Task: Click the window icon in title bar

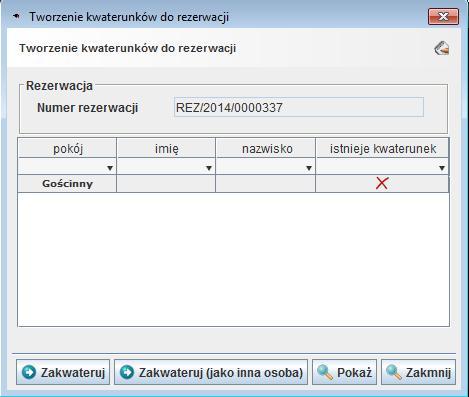Action: point(16,16)
